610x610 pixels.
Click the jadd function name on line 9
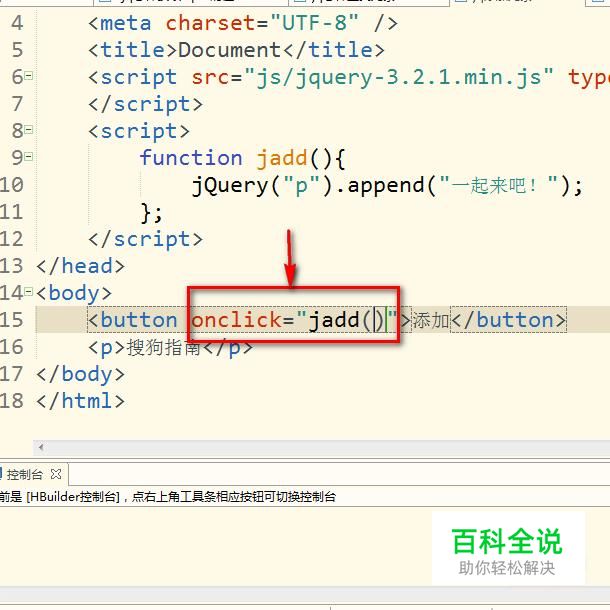282,159
